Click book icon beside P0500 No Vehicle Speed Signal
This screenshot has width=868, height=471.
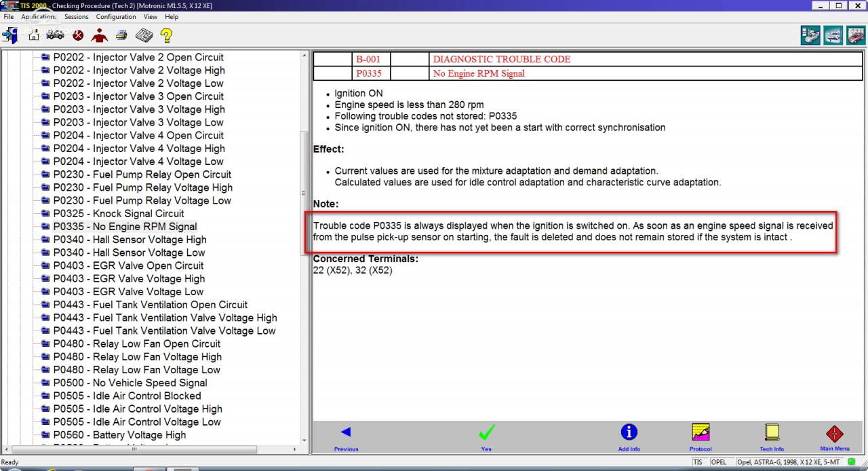point(45,383)
